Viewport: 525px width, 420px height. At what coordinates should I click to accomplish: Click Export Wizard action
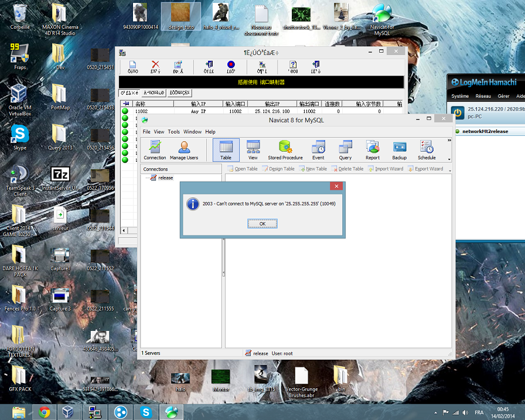pos(425,169)
